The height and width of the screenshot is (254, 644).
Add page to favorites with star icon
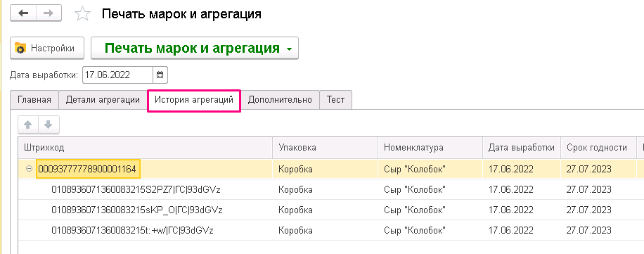82,14
